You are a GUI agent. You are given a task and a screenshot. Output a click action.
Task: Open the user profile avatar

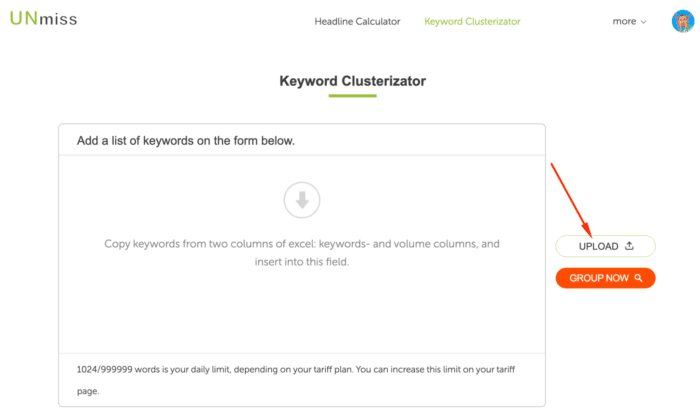coord(683,21)
